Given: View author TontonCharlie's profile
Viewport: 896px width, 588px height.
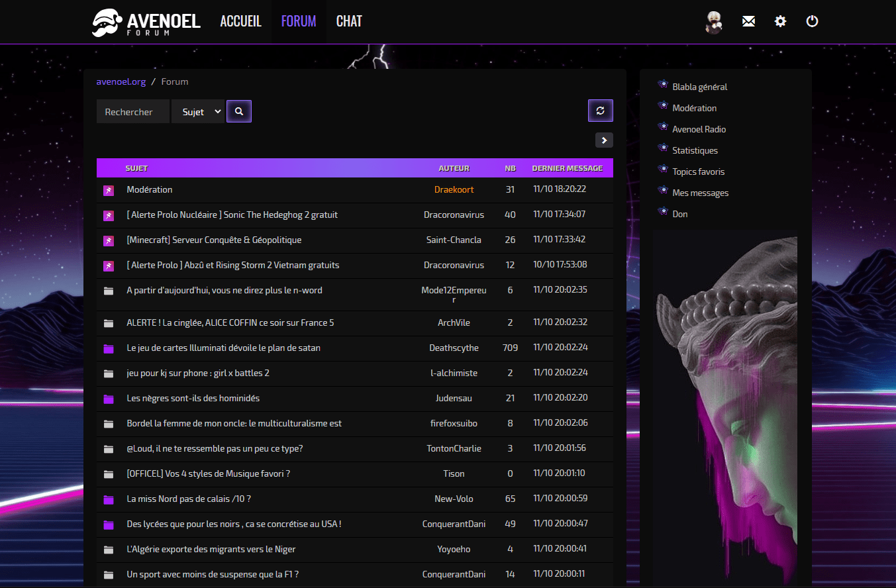Looking at the screenshot, I should (x=454, y=448).
